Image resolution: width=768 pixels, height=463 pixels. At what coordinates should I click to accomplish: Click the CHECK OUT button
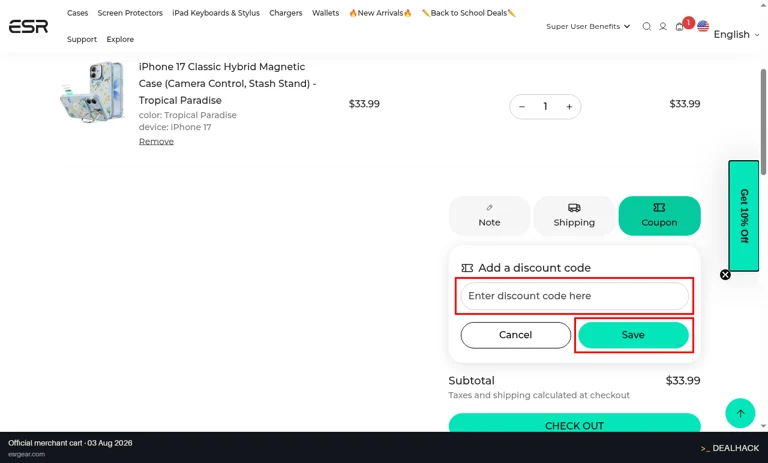tap(574, 424)
